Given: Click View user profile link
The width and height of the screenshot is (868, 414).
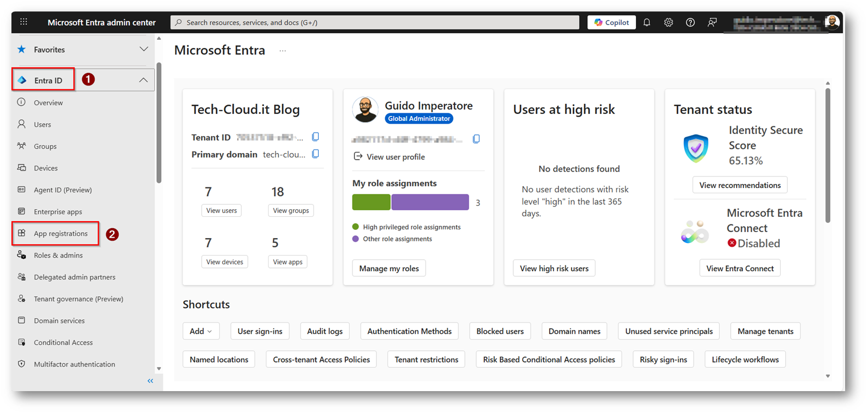Looking at the screenshot, I should point(395,157).
